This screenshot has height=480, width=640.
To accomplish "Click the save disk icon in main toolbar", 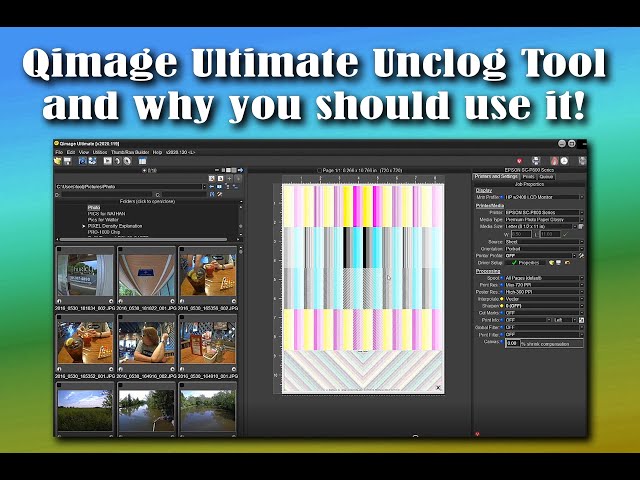I will (67, 161).
